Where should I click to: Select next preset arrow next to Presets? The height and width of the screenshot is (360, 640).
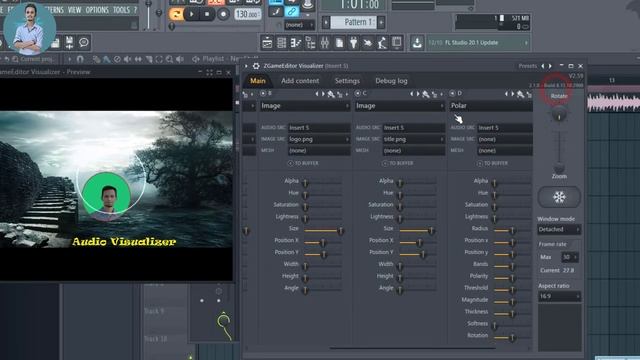pos(550,66)
